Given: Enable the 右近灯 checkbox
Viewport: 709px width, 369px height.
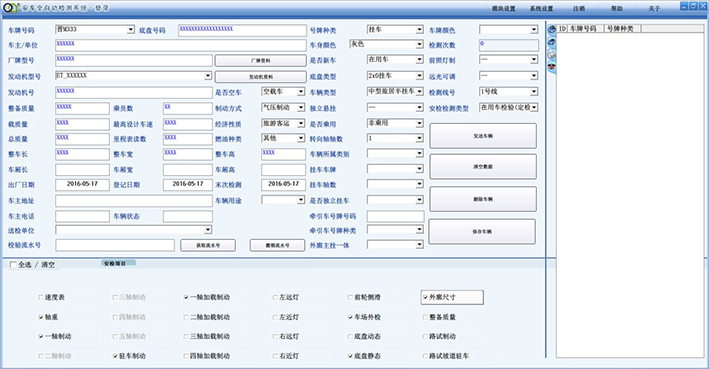Looking at the screenshot, I should (275, 356).
